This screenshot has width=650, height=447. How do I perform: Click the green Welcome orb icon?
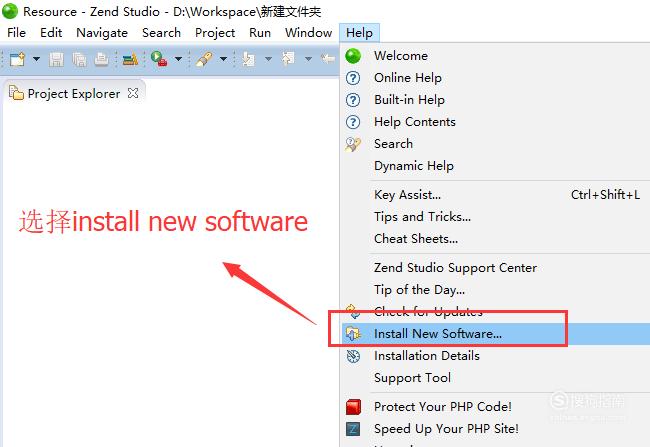pos(353,56)
